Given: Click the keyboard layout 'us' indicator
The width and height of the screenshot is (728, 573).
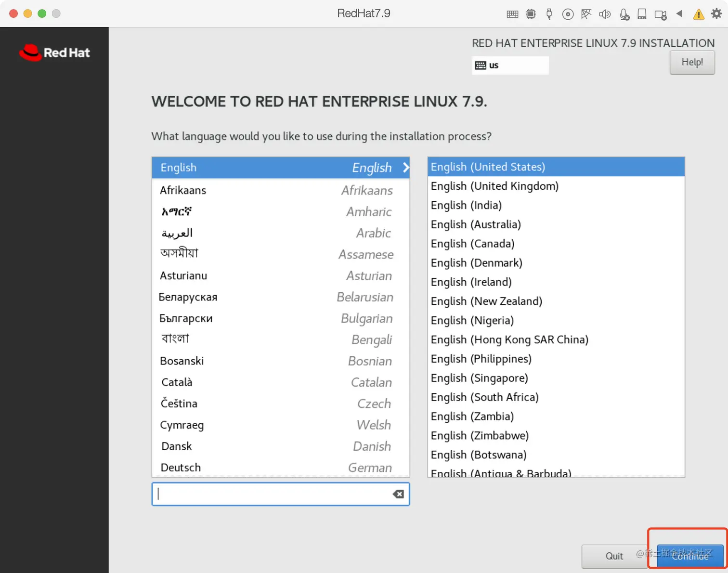Looking at the screenshot, I should click(x=510, y=65).
